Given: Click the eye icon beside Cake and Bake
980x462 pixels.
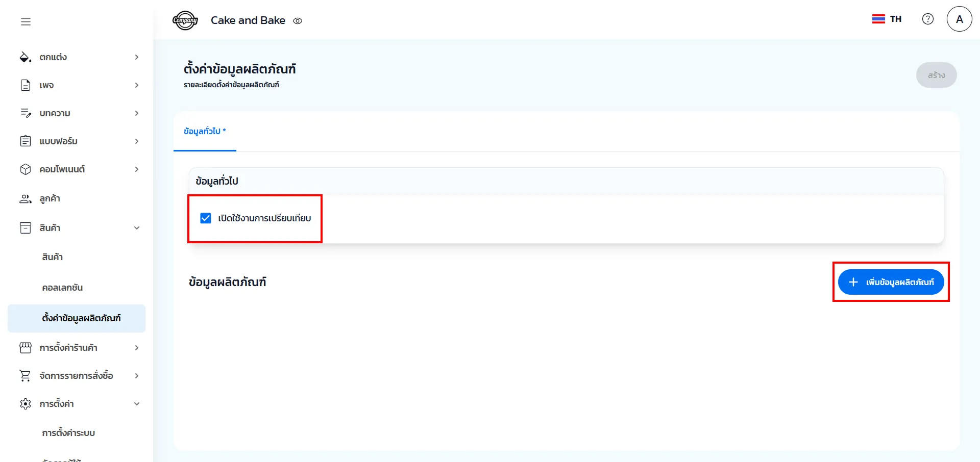Looking at the screenshot, I should 298,21.
